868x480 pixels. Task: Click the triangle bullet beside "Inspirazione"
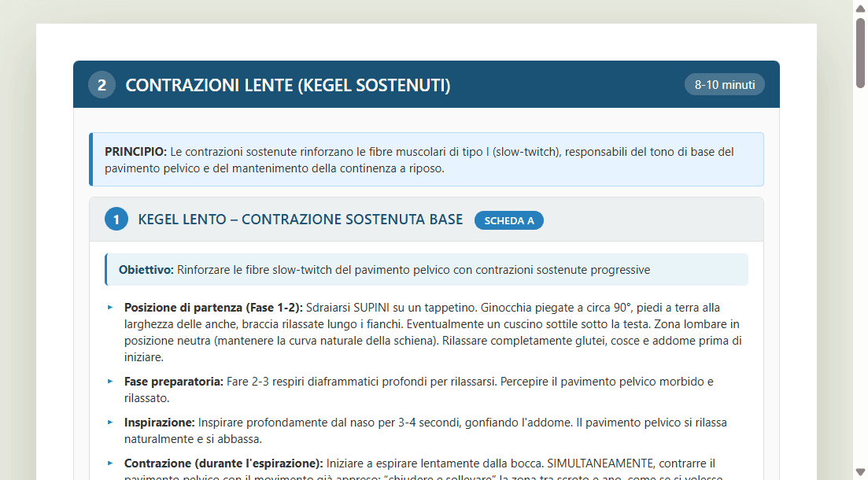[x=110, y=423]
